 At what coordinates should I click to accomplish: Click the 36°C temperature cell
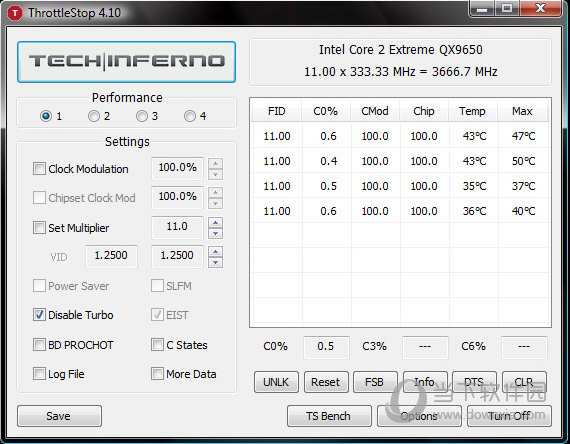click(474, 211)
